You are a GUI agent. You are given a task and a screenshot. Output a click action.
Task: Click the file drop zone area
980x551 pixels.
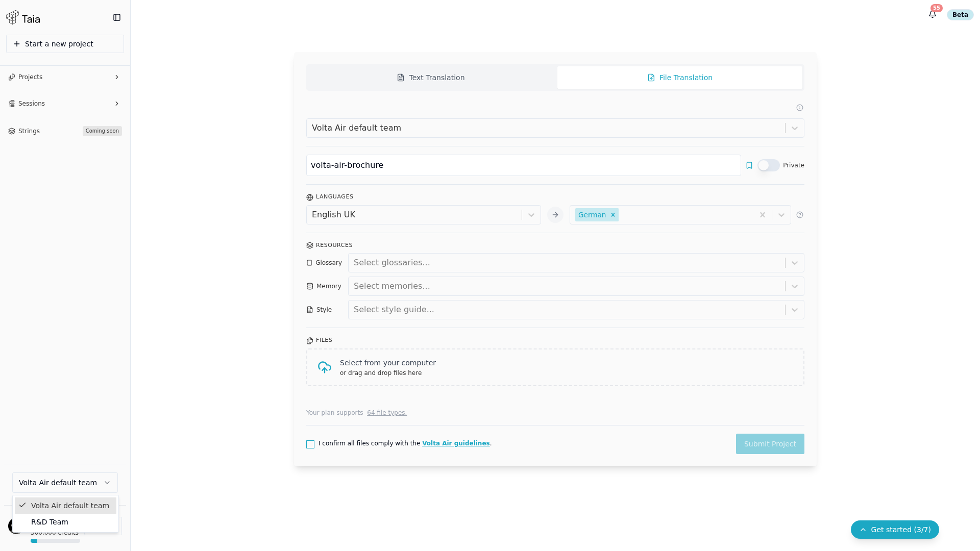tap(555, 367)
